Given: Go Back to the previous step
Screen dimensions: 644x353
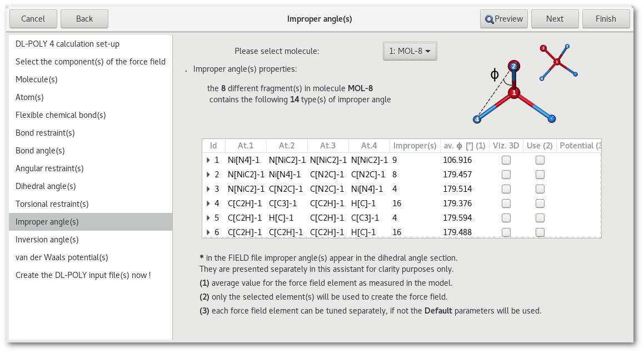Looking at the screenshot, I should (x=84, y=19).
